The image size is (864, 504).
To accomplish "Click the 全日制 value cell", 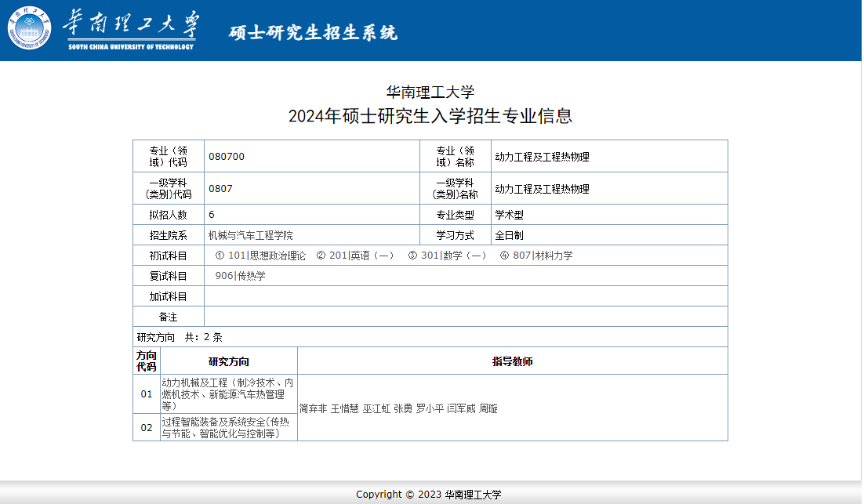I will (x=609, y=235).
